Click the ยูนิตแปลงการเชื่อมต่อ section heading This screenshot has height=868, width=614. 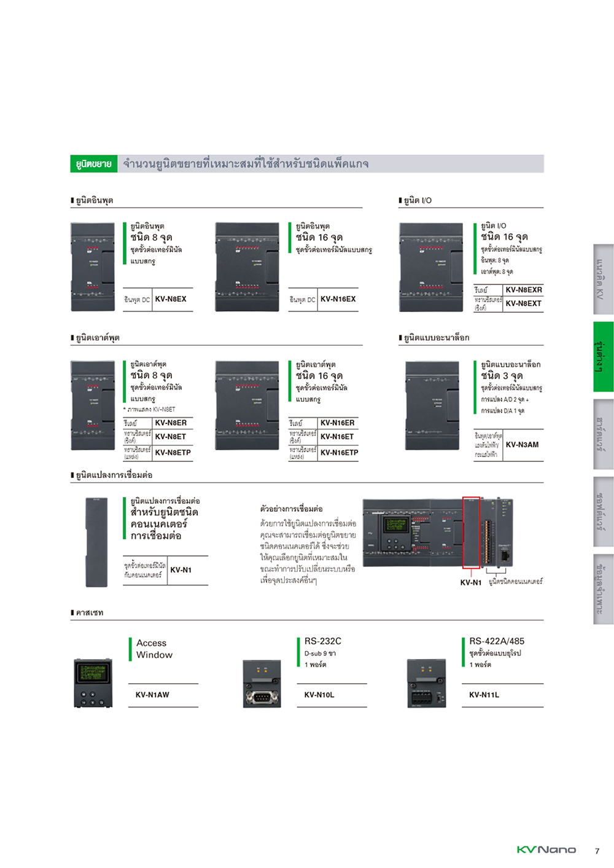tap(114, 475)
